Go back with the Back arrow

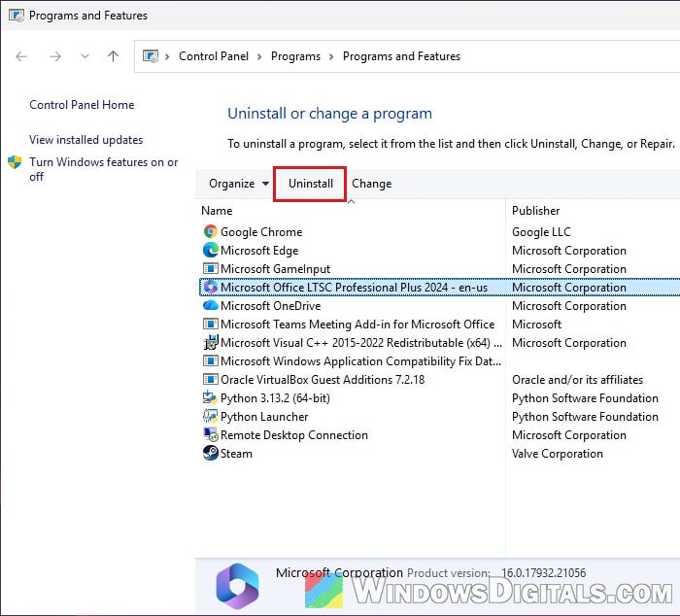tap(21, 56)
